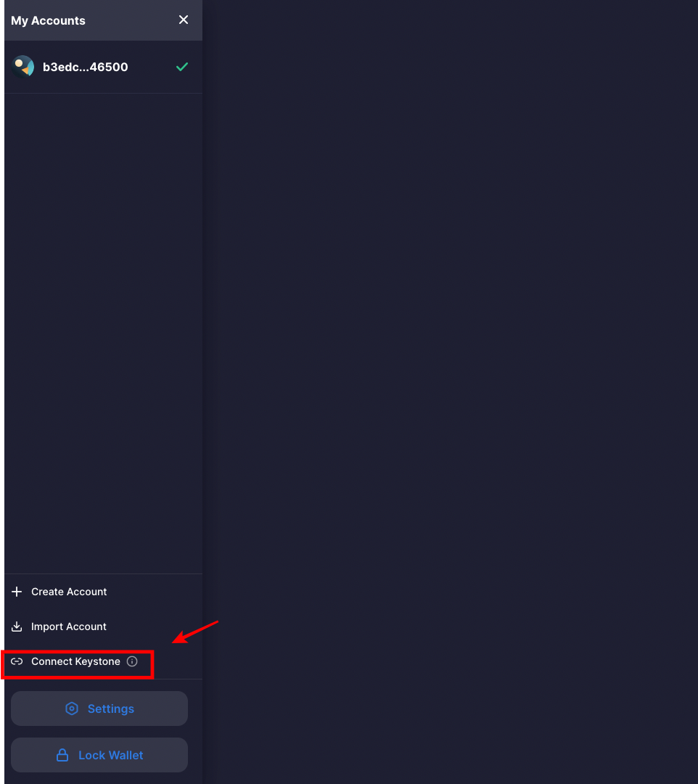Click the My Accounts header title

click(48, 20)
